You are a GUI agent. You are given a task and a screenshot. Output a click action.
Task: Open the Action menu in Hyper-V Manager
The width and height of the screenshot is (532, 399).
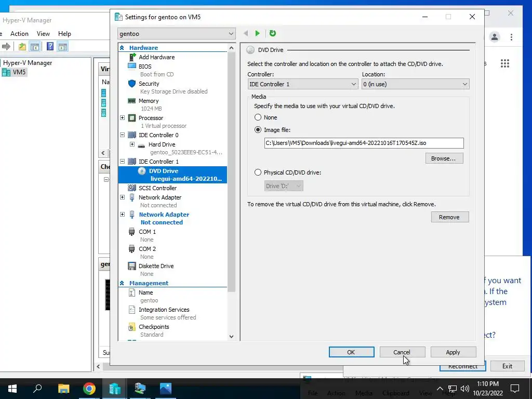[x=19, y=34]
